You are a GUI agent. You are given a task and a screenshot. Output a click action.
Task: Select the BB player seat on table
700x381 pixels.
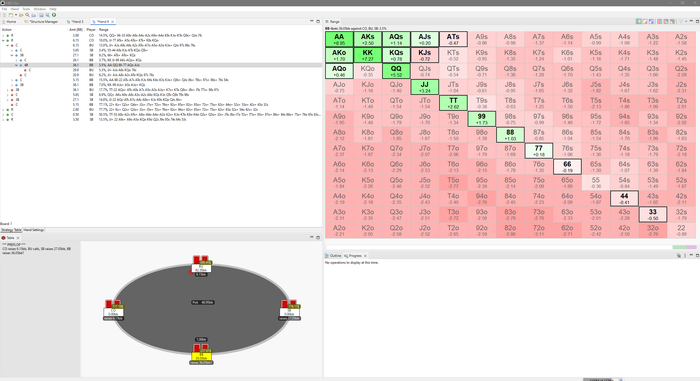[201, 356]
